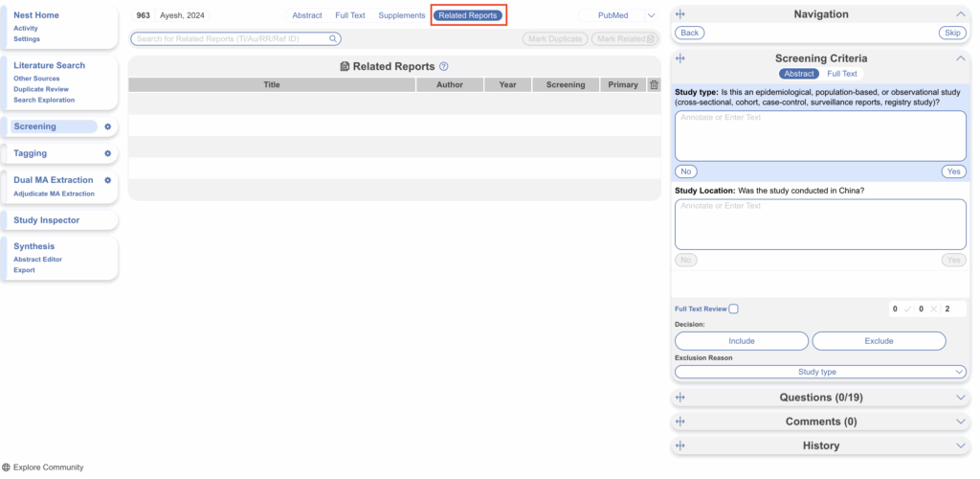
Task: Click the search magnifier icon
Action: 333,39
